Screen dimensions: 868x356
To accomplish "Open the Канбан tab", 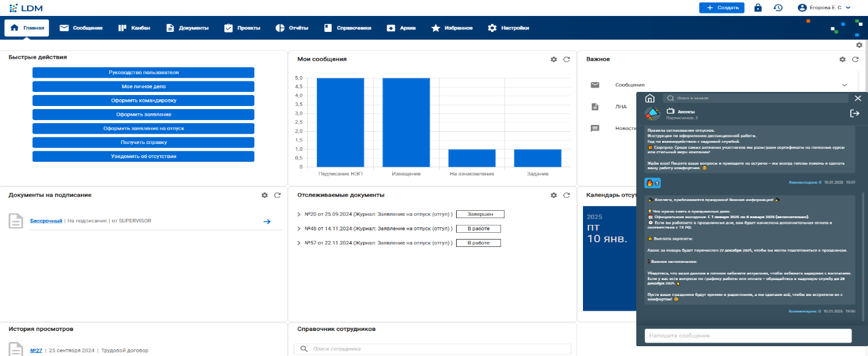I will 134,28.
